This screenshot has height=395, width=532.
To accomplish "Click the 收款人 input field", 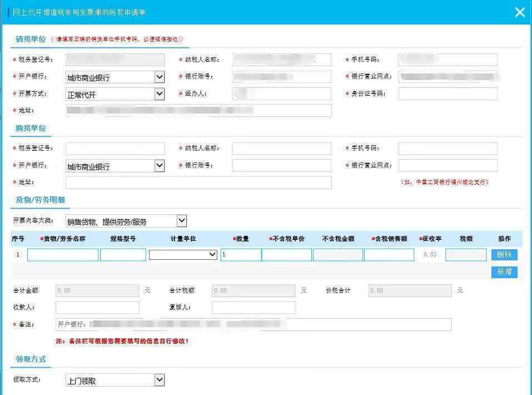I will point(97,307).
